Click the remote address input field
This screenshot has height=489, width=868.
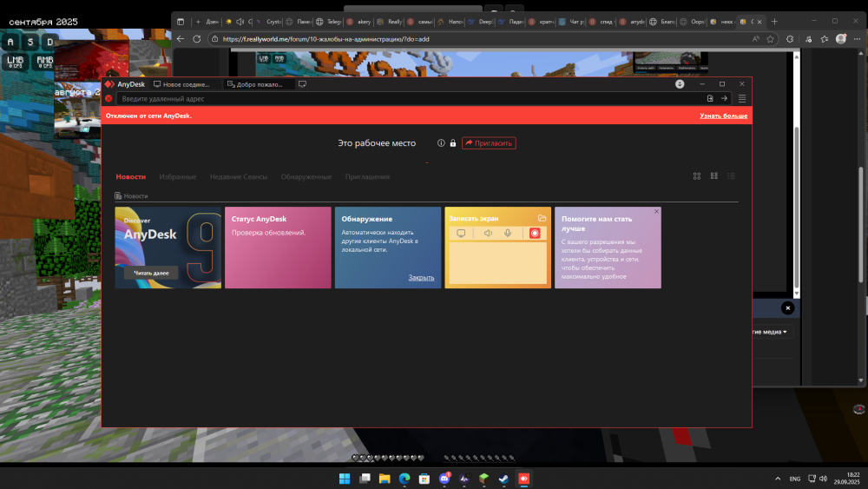(410, 98)
